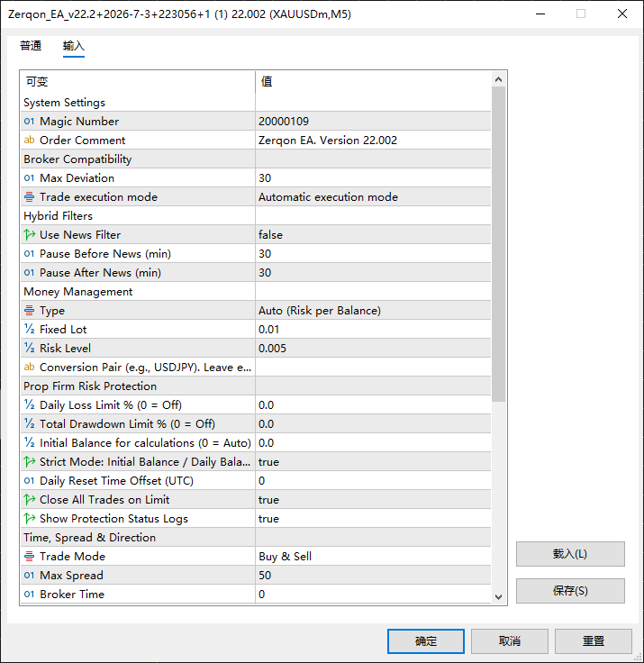Image resolution: width=644 pixels, height=663 pixels.
Task: Click the double icon beside Total Drawdown Limit
Action: click(x=29, y=424)
